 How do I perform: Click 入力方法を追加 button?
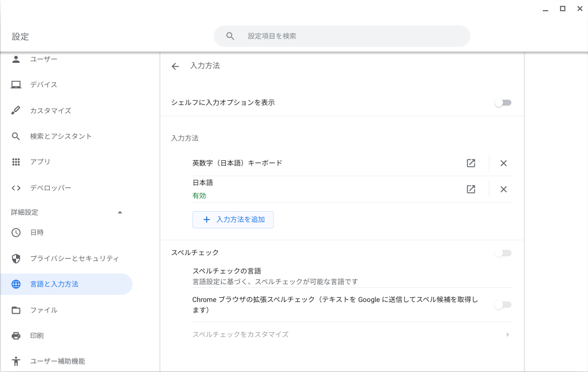[x=233, y=220]
